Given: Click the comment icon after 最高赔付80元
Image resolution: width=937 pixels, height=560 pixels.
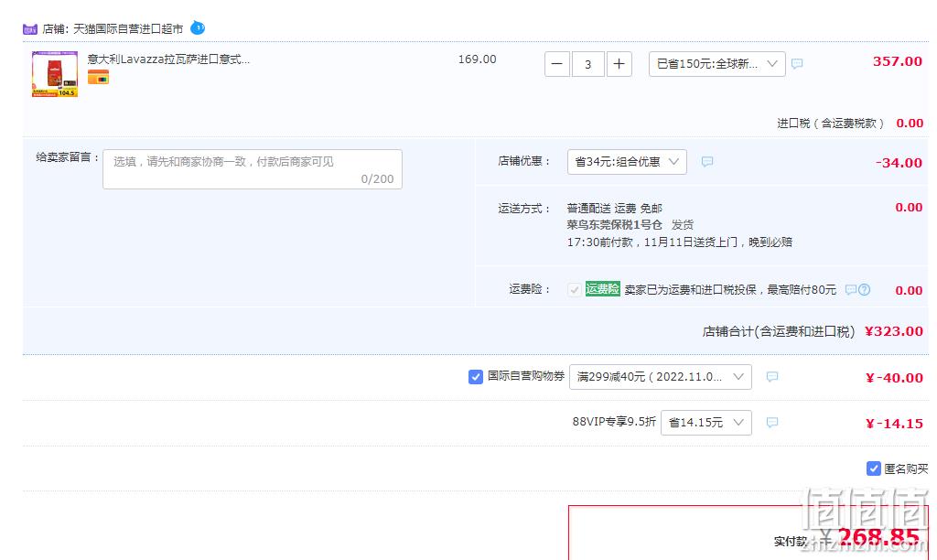Looking at the screenshot, I should pos(851,290).
